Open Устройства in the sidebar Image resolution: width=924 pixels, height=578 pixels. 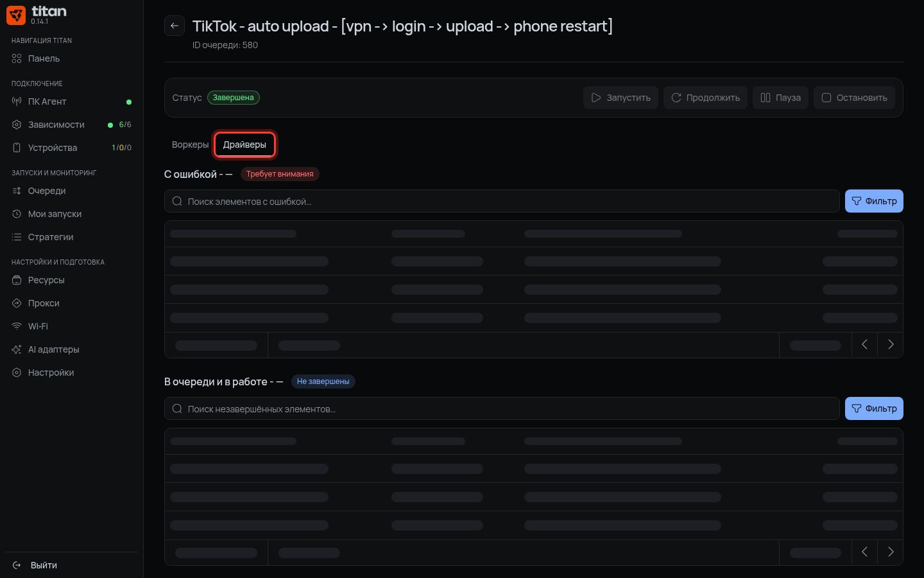click(71, 148)
